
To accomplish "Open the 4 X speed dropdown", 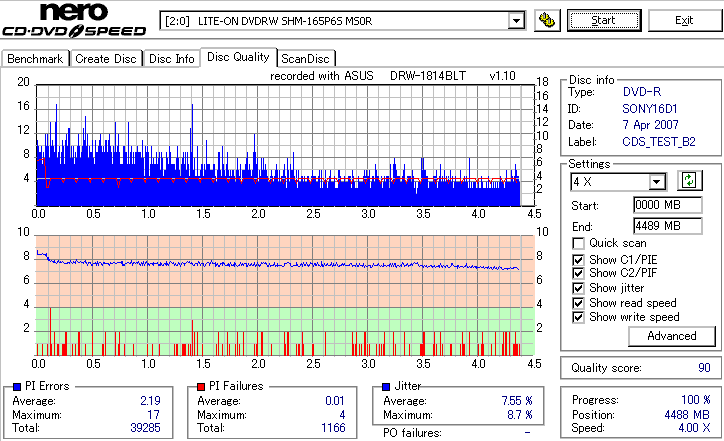I will click(656, 182).
